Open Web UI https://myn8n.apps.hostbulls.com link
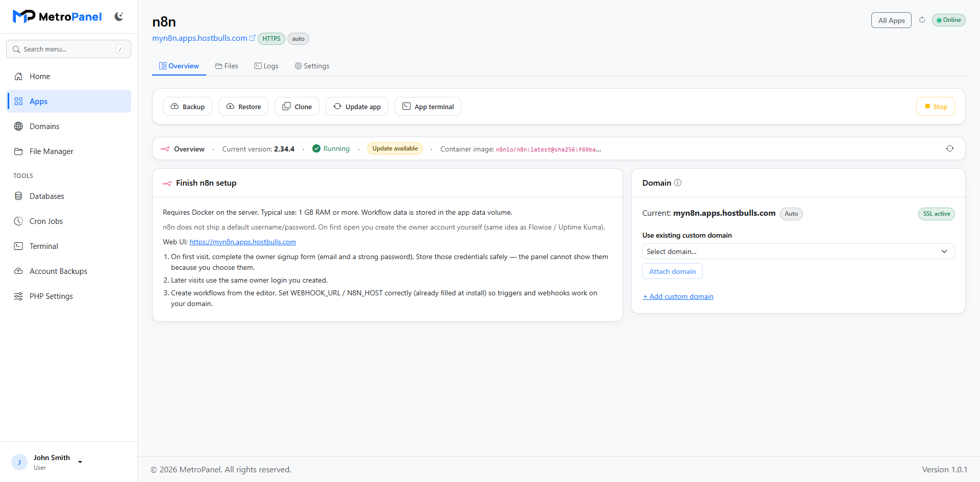Screen dimensions: 980x482 pos(242,242)
